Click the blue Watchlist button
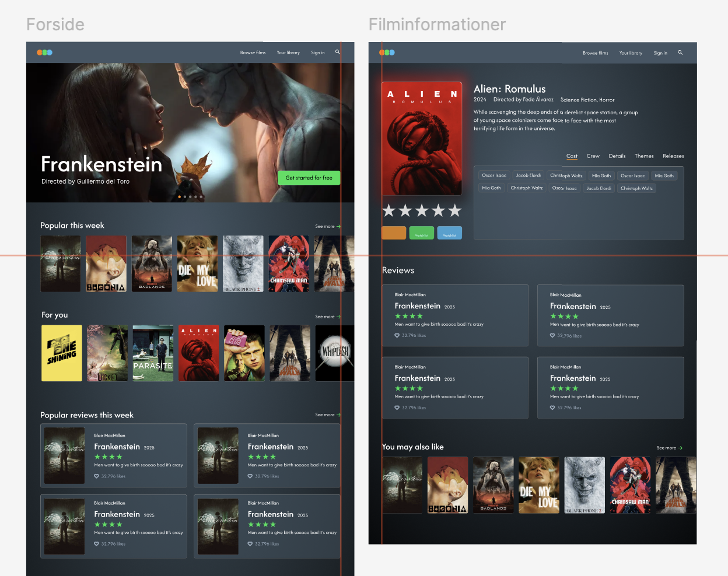 pos(450,233)
